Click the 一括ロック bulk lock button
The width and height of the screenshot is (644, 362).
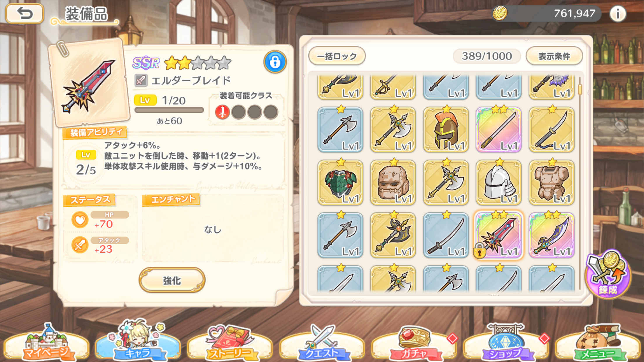tap(337, 56)
